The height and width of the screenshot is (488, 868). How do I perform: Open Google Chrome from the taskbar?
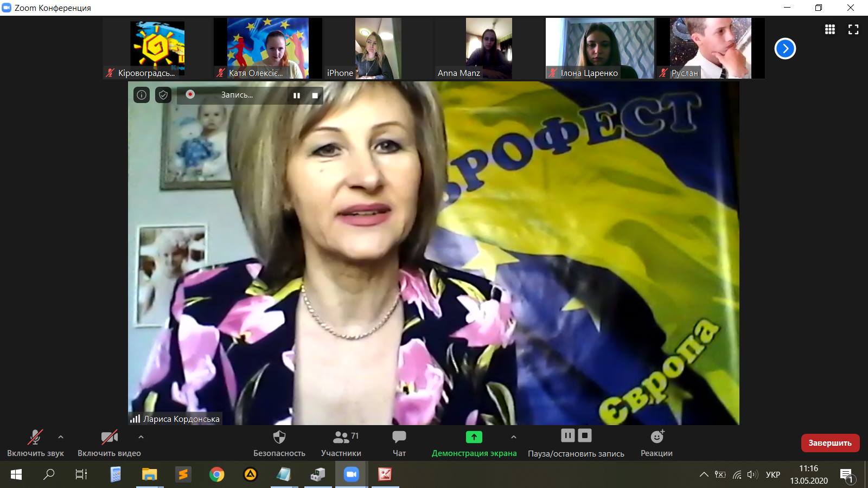(x=216, y=475)
